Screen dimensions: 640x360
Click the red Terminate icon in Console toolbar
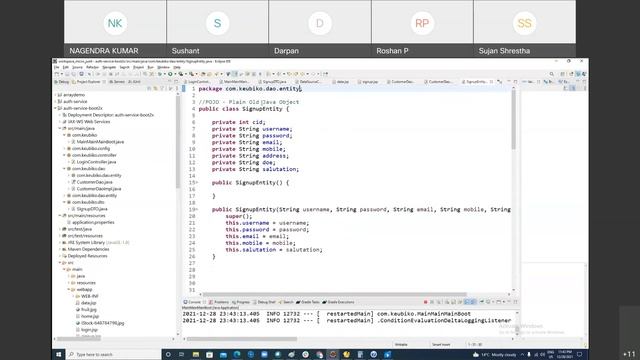[425, 302]
